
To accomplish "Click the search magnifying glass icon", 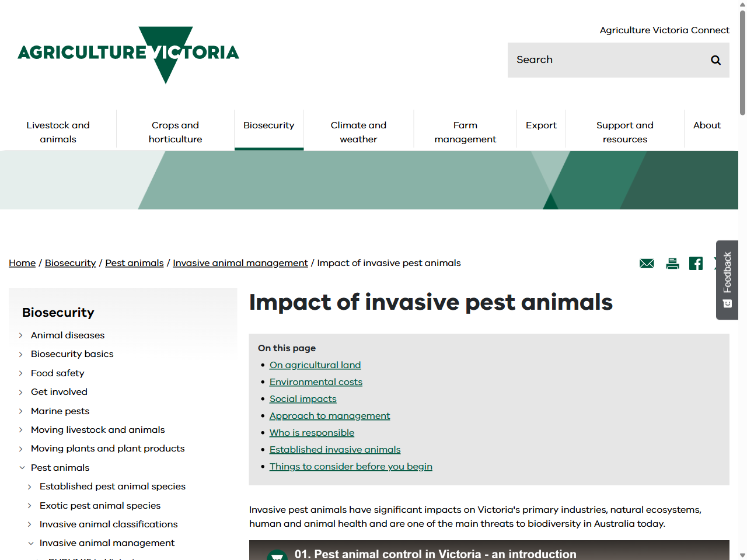I will (x=715, y=60).
